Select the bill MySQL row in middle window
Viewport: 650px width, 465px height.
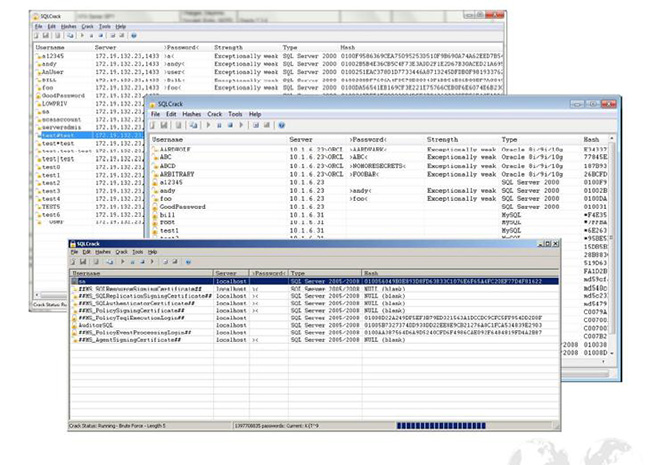pos(379,215)
